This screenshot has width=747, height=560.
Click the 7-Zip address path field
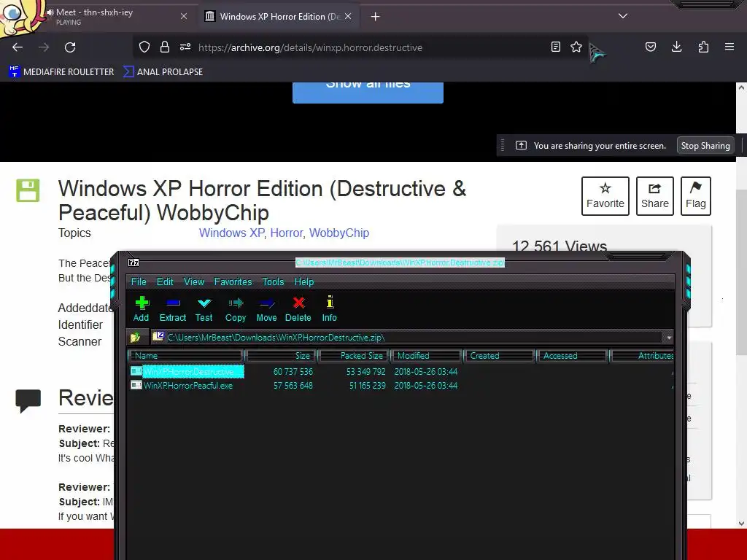[x=407, y=337]
